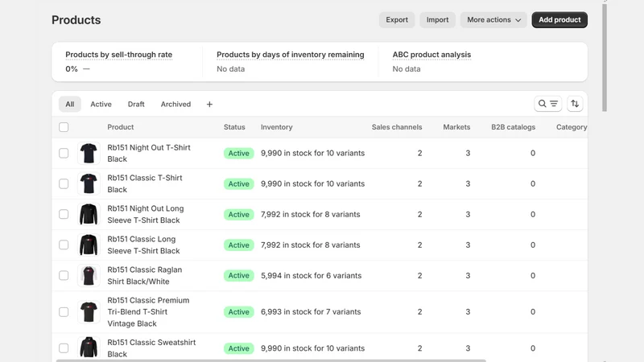Screen dimensions: 644x362
Task: Toggle the select all products checkbox
Action: coord(64,127)
